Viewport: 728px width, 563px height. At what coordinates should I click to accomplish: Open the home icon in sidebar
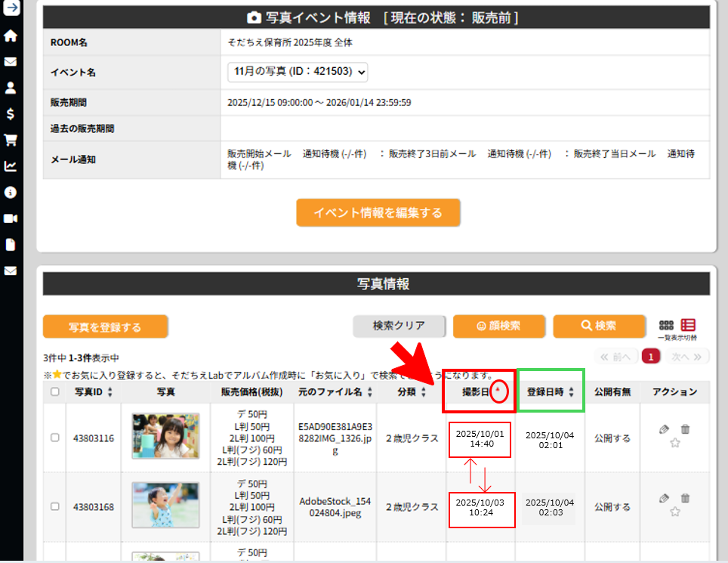(11, 36)
